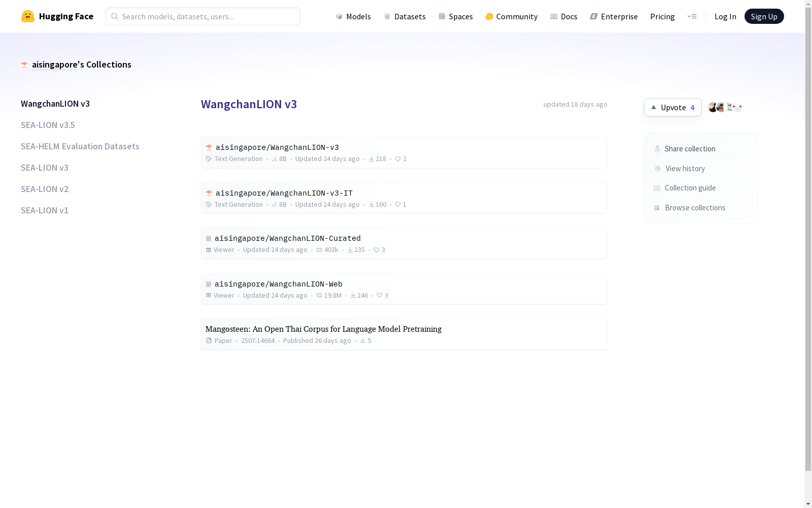This screenshot has height=508, width=812.
Task: Select WangchanLION v3 in sidebar list
Action: coord(55,104)
